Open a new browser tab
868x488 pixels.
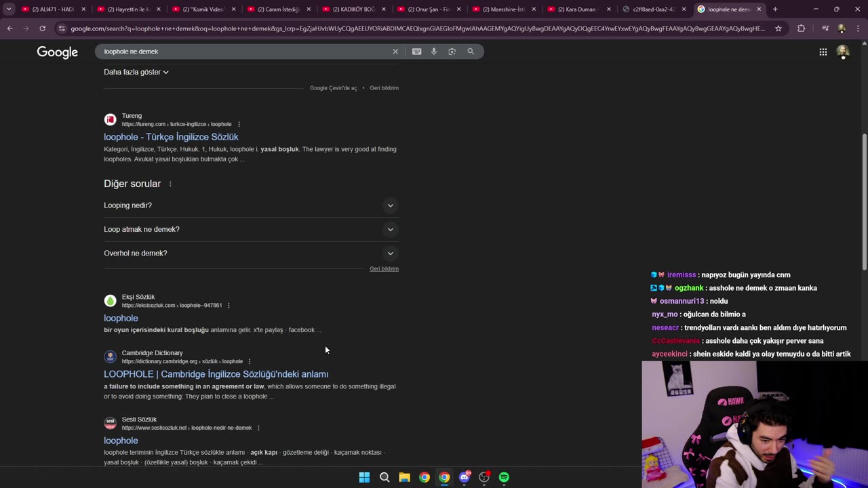pyautogui.click(x=775, y=9)
